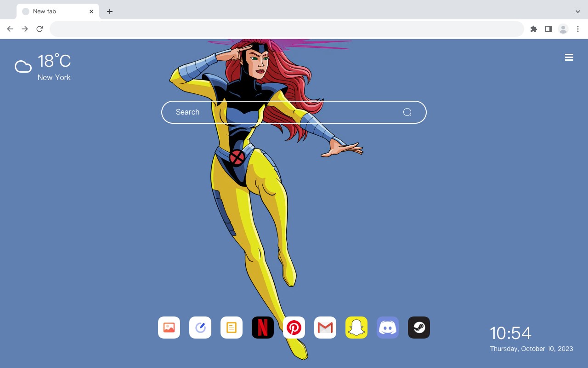Click the magnifier icon in search box

click(407, 112)
